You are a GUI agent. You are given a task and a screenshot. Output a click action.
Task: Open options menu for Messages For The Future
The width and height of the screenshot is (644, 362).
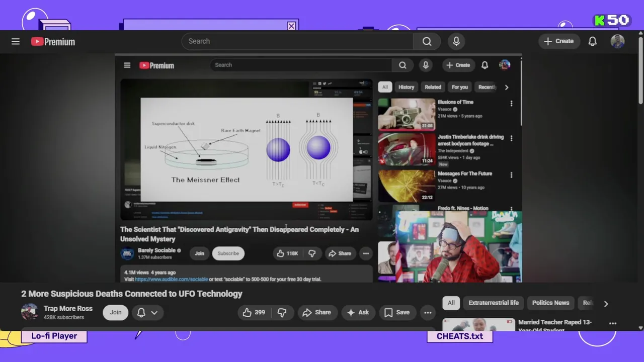pyautogui.click(x=511, y=175)
